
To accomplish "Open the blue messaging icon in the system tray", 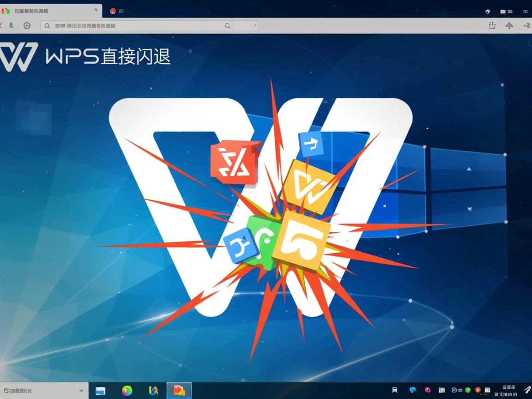I will pyautogui.click(x=413, y=391).
